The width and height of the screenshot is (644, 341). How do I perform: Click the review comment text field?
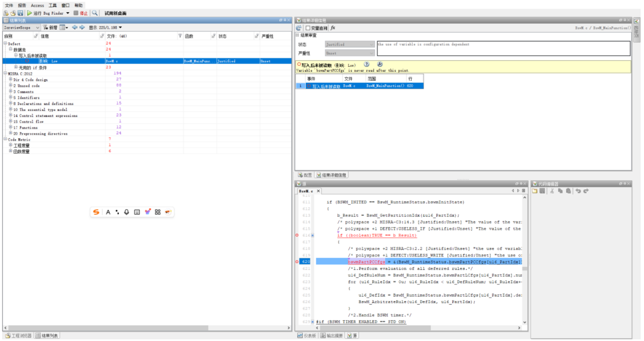[503, 48]
